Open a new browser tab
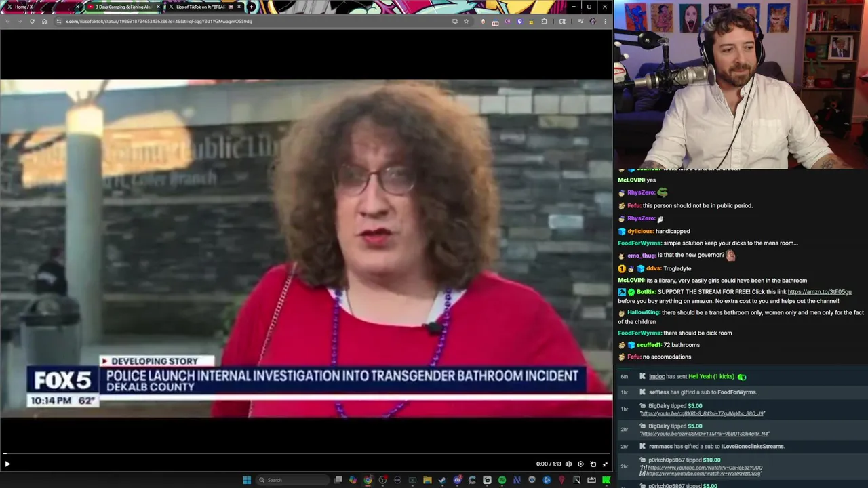The image size is (868, 488). (x=252, y=7)
